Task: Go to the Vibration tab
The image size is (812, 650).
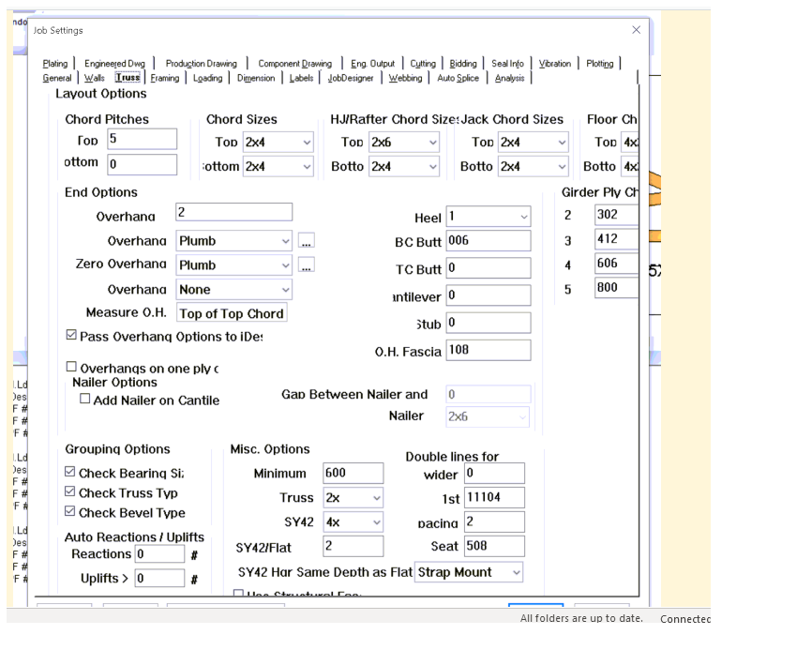Action: tap(554, 64)
